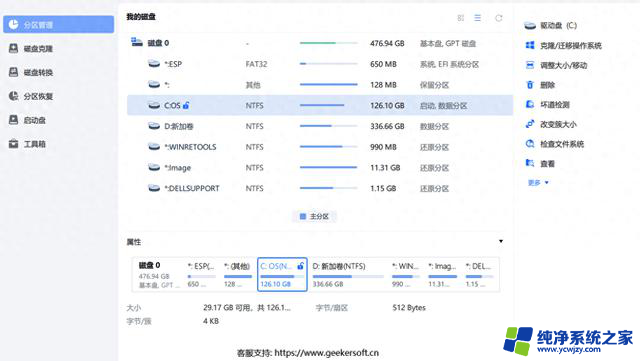Click the D:新加卷 drive icon

[154, 126]
